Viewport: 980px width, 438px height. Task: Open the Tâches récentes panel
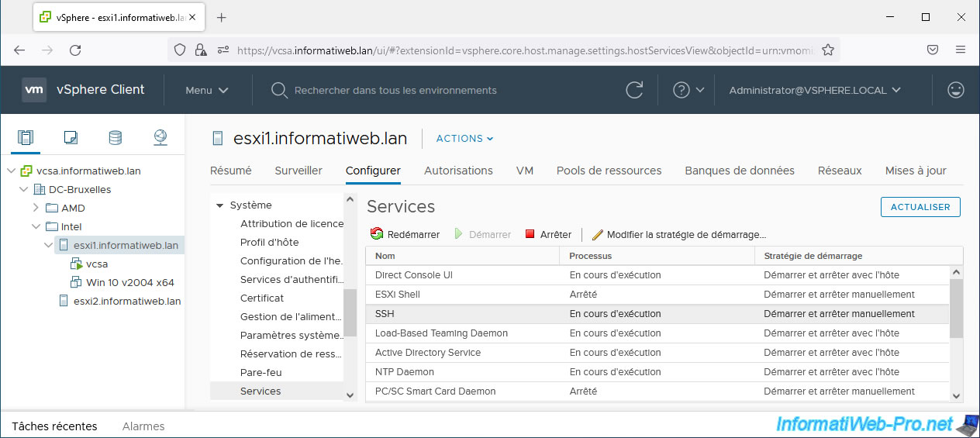[x=54, y=426]
